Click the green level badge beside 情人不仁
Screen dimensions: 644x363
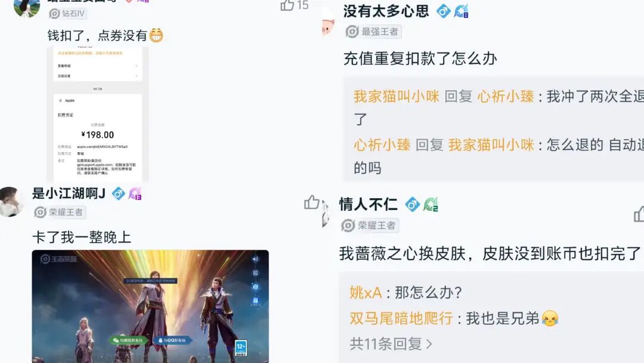point(431,204)
